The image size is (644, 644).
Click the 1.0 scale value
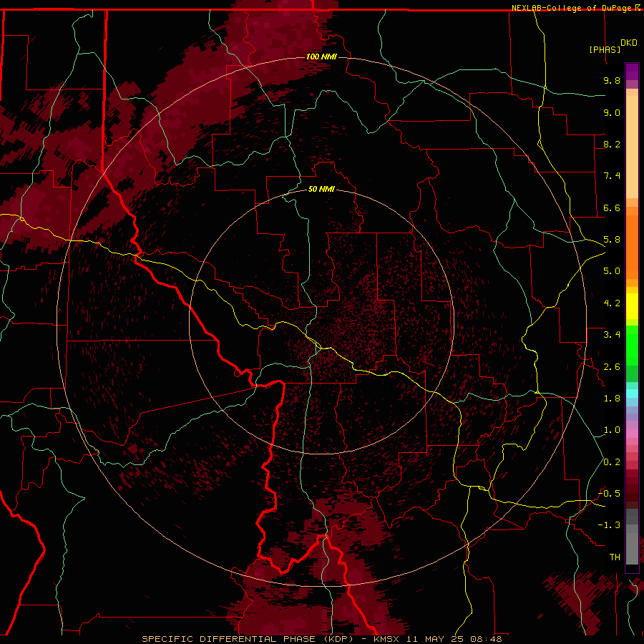click(x=612, y=430)
